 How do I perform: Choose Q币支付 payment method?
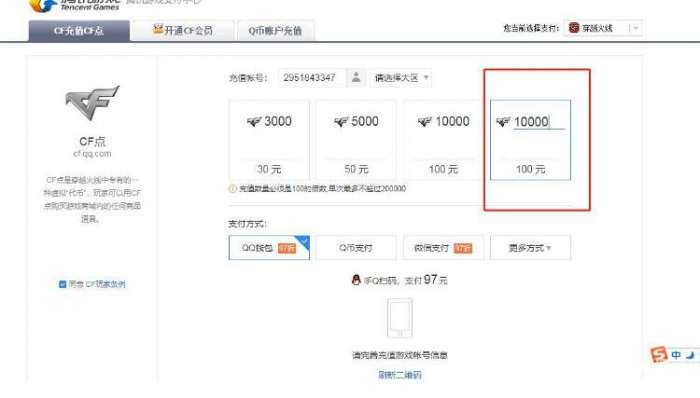[356, 248]
